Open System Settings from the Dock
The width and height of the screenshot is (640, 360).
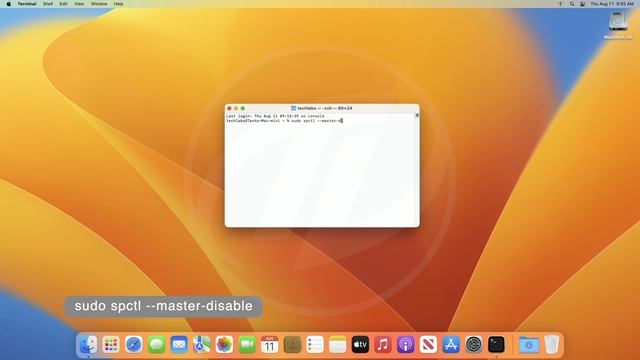[473, 345]
